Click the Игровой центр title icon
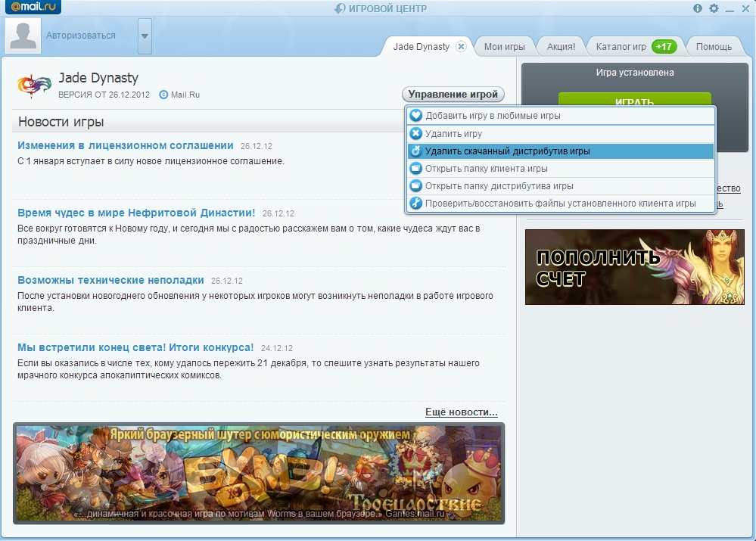The image size is (756, 541). (340, 8)
